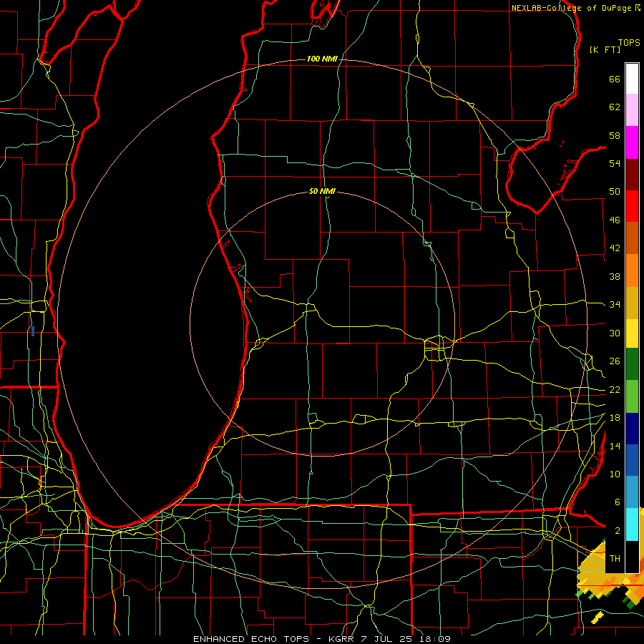
Task: Select the bright red legend swatch
Action: pyautogui.click(x=632, y=206)
